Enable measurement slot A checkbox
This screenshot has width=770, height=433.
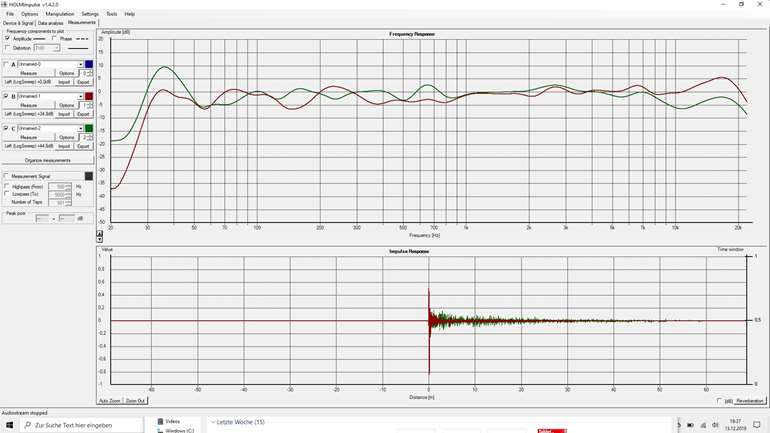point(6,64)
